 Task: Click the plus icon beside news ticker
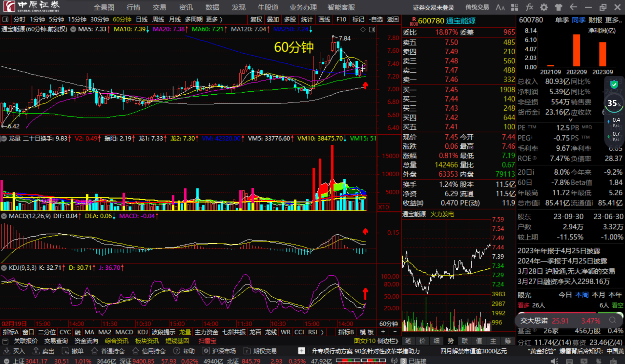click(301, 351)
